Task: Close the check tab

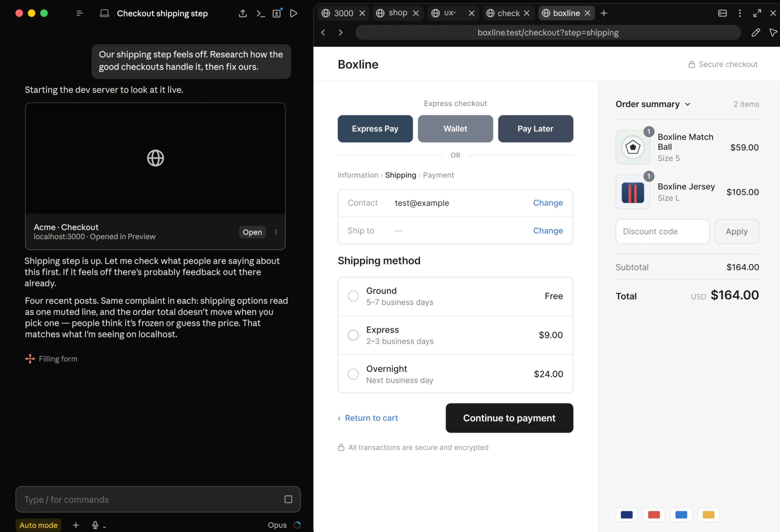Action: tap(526, 13)
